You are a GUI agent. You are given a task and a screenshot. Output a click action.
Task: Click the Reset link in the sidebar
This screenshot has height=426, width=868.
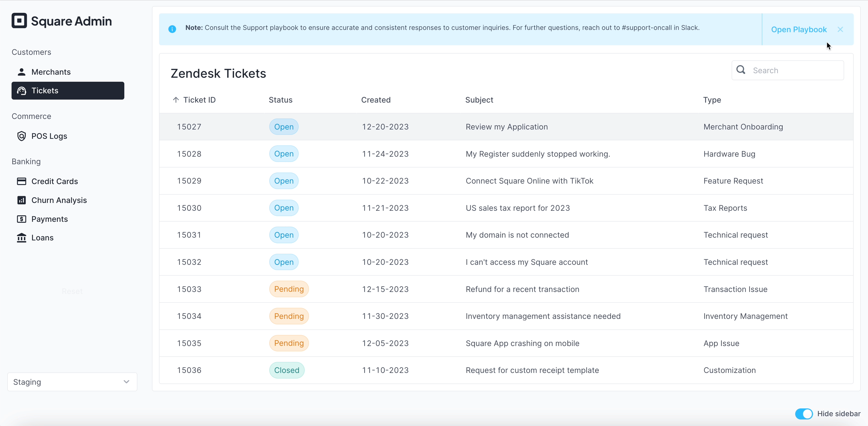(x=72, y=291)
